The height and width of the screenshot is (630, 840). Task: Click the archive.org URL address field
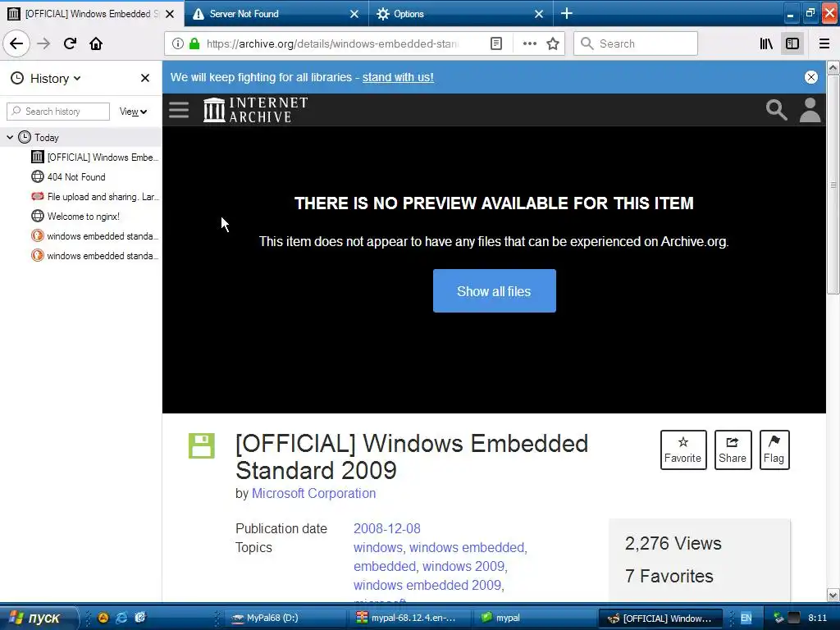coord(332,44)
